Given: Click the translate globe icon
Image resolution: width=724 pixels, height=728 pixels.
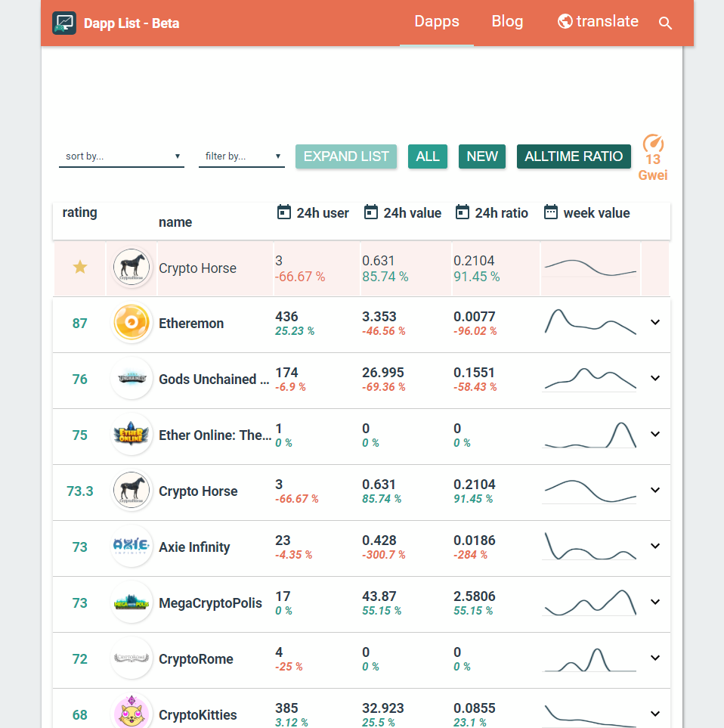Looking at the screenshot, I should tap(565, 21).
